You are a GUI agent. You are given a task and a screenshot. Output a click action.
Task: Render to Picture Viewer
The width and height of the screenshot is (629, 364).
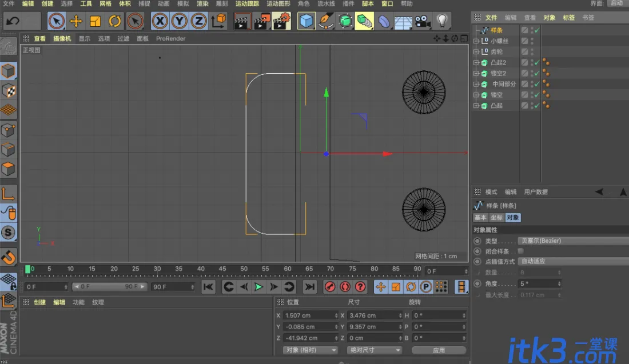tap(262, 21)
